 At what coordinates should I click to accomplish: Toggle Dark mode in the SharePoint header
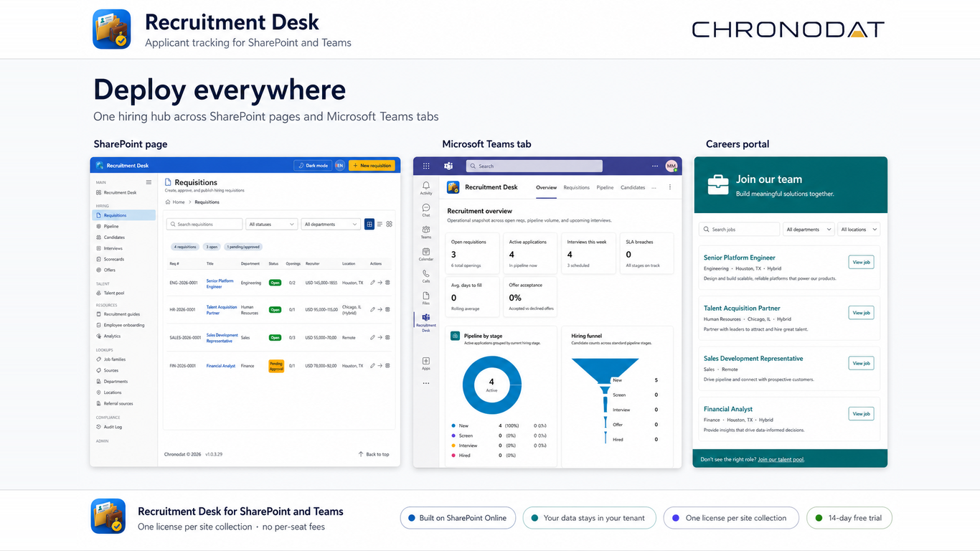pos(312,166)
